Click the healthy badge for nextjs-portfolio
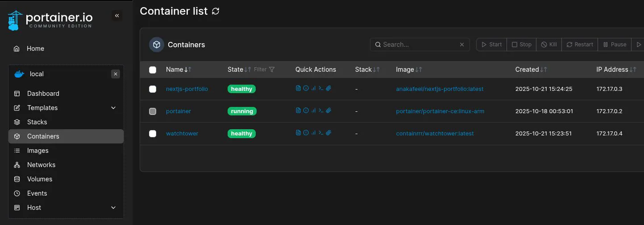This screenshot has height=225, width=644. [241, 89]
